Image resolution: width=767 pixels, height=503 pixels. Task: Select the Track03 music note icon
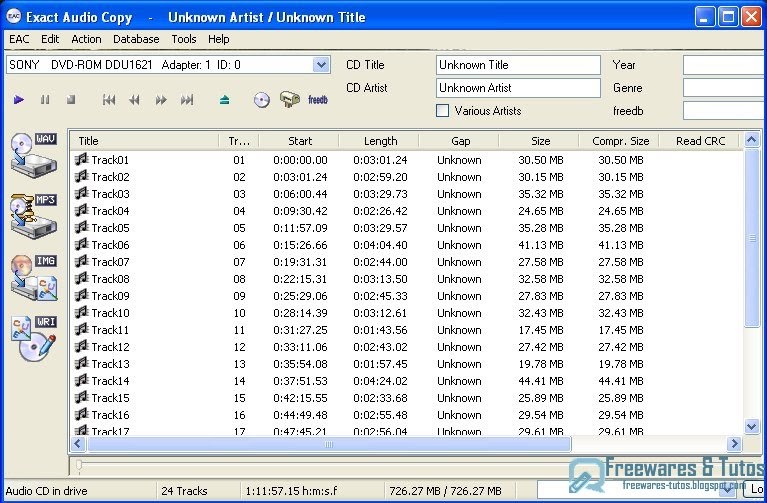(x=81, y=193)
